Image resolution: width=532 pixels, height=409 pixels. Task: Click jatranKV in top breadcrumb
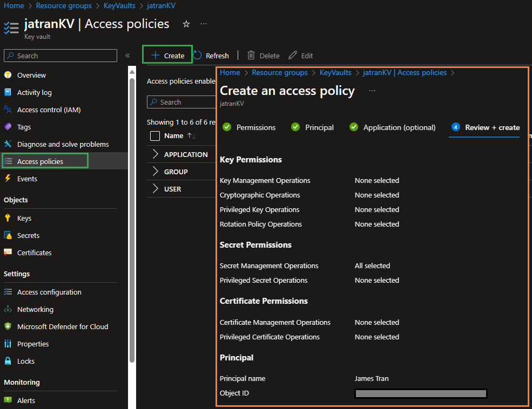pos(161,6)
